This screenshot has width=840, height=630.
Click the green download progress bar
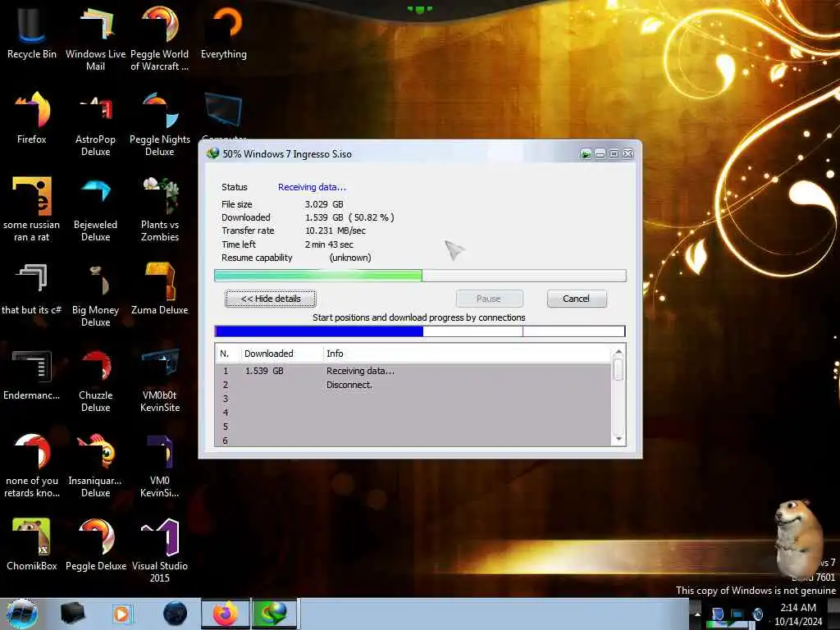420,276
